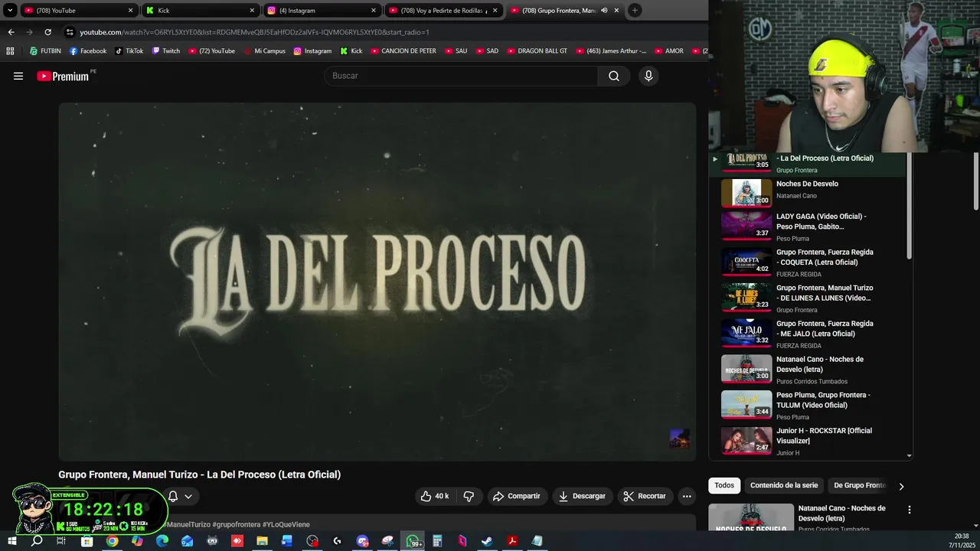Click the video player to pause
The height and width of the screenshot is (551, 980).
377,282
